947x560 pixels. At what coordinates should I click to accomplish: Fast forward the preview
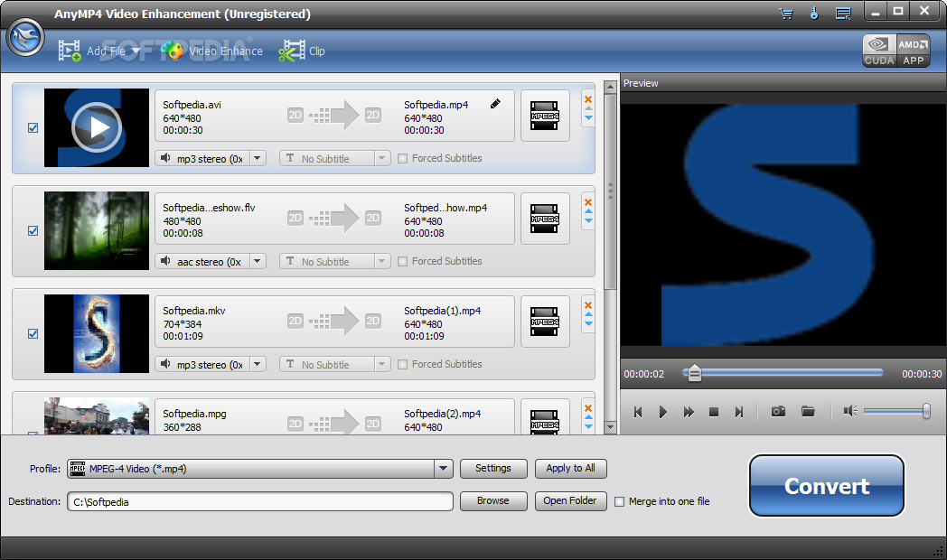click(689, 412)
